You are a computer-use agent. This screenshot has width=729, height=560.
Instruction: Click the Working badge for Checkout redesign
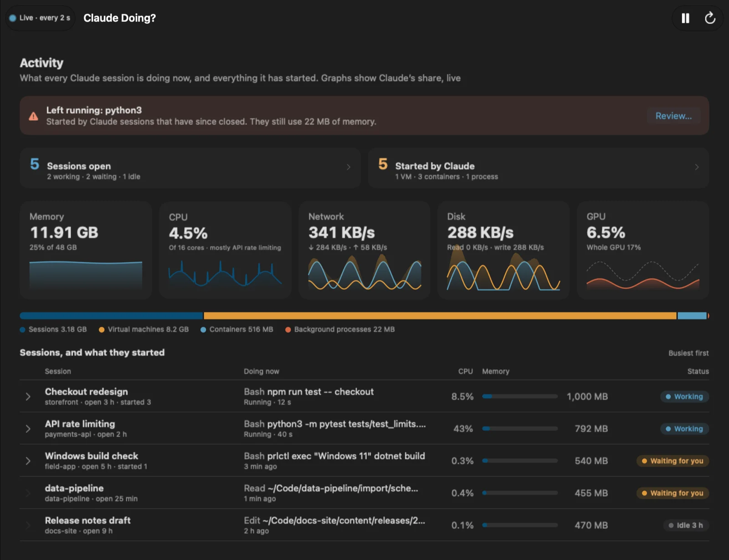[x=684, y=397]
